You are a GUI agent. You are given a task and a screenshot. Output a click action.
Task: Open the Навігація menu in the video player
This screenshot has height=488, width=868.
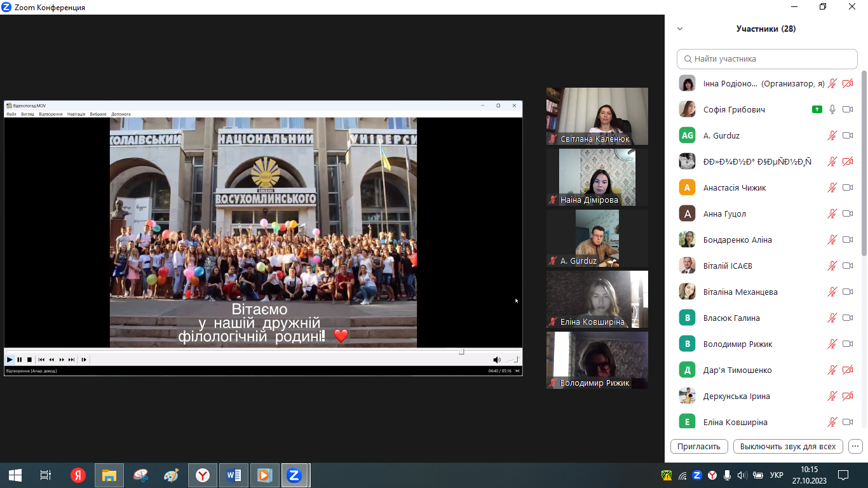pyautogui.click(x=76, y=114)
